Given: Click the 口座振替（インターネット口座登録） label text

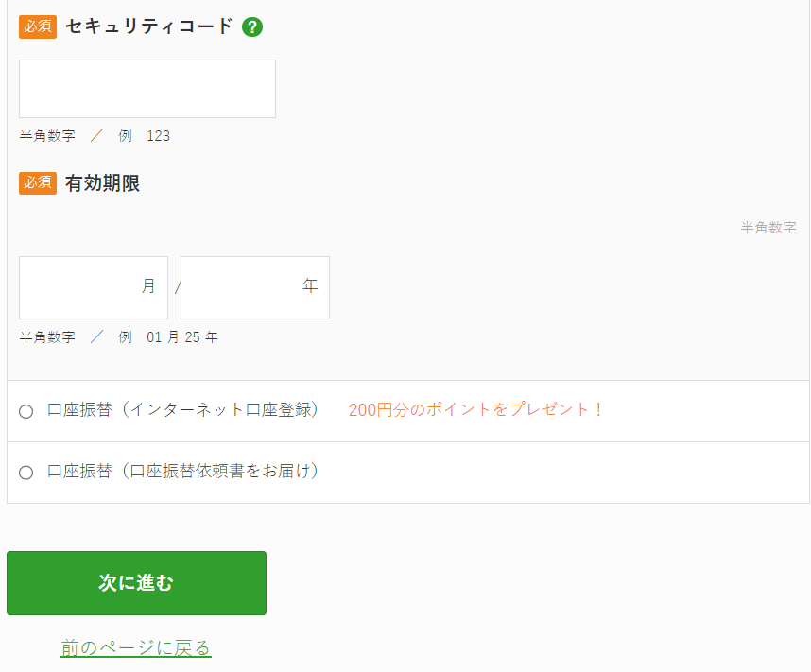Looking at the screenshot, I should [182, 409].
